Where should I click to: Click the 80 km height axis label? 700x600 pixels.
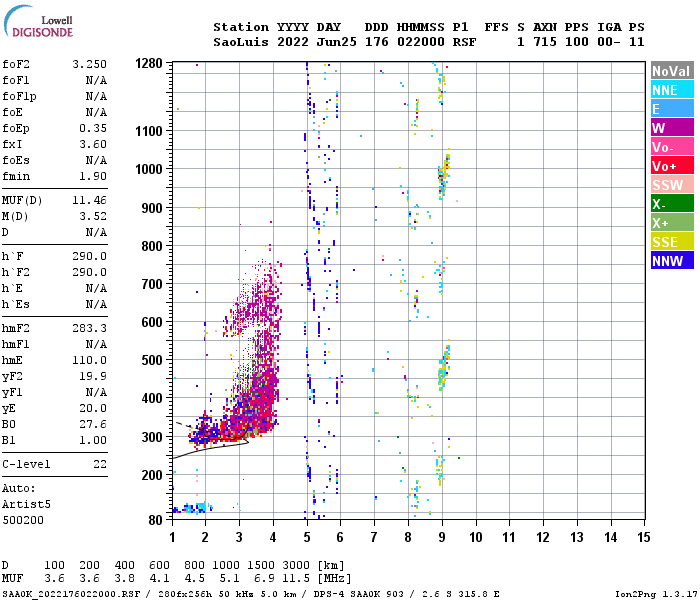click(155, 520)
